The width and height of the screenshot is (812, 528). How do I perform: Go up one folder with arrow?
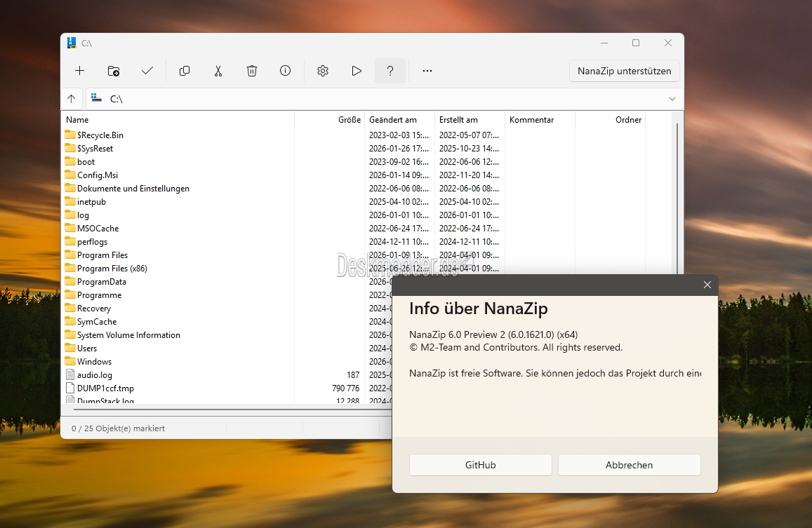72,99
